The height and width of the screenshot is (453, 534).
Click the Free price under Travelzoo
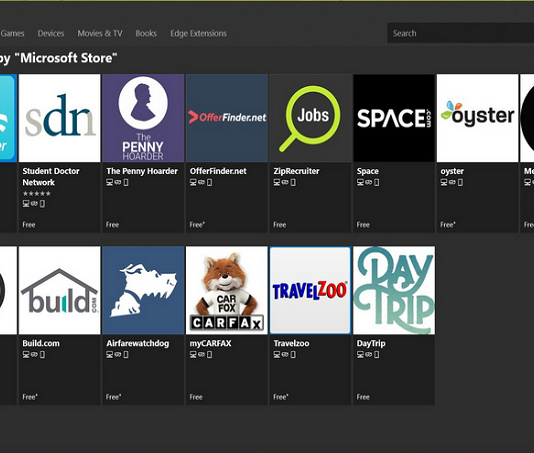281,397
